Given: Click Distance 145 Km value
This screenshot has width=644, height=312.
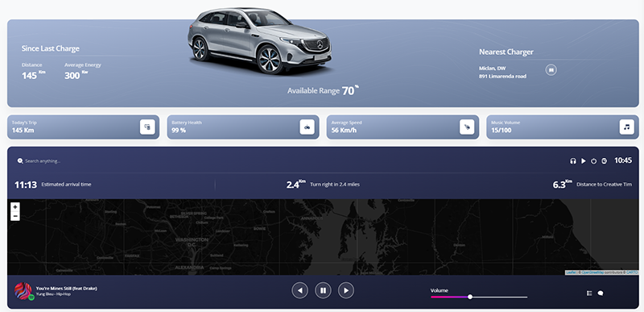Looking at the screenshot, I should [33, 75].
